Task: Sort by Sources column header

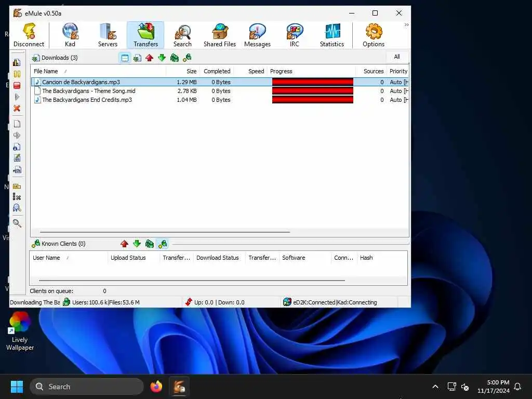Action: (x=371, y=71)
